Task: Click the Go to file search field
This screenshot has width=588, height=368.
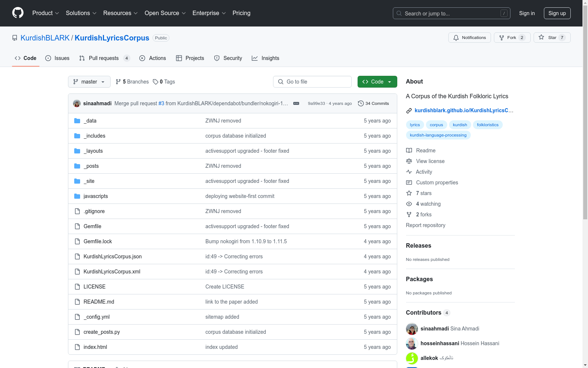Action: 312,82
